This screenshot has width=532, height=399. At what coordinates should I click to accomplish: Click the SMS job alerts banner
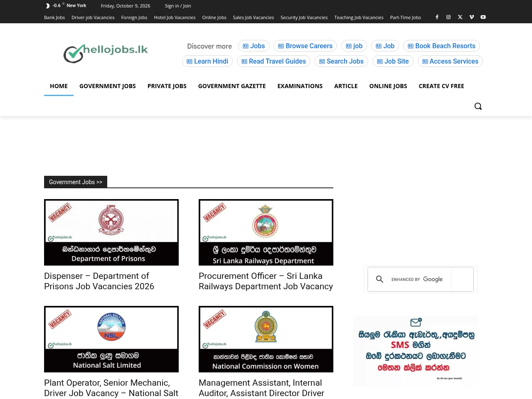coord(416,352)
